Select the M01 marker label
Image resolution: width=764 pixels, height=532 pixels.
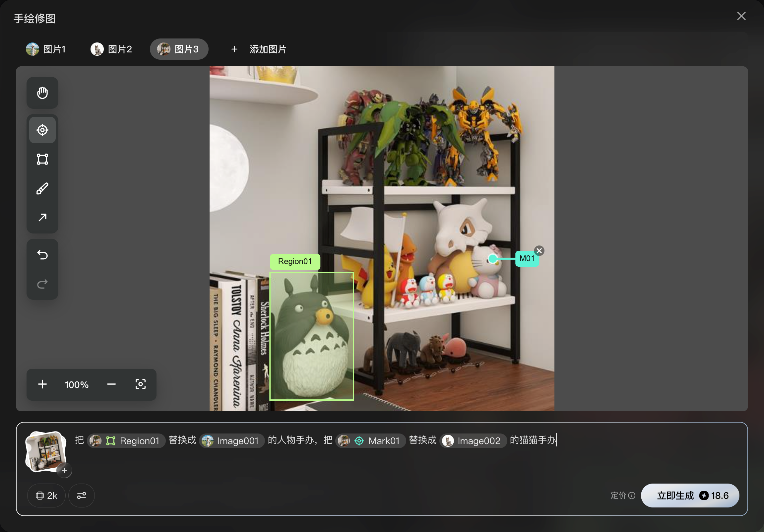pos(527,258)
